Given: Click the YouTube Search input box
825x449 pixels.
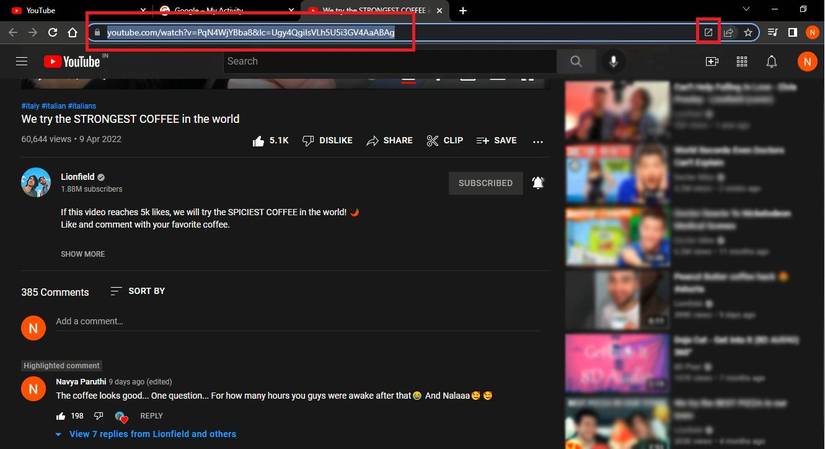Looking at the screenshot, I should (x=389, y=62).
